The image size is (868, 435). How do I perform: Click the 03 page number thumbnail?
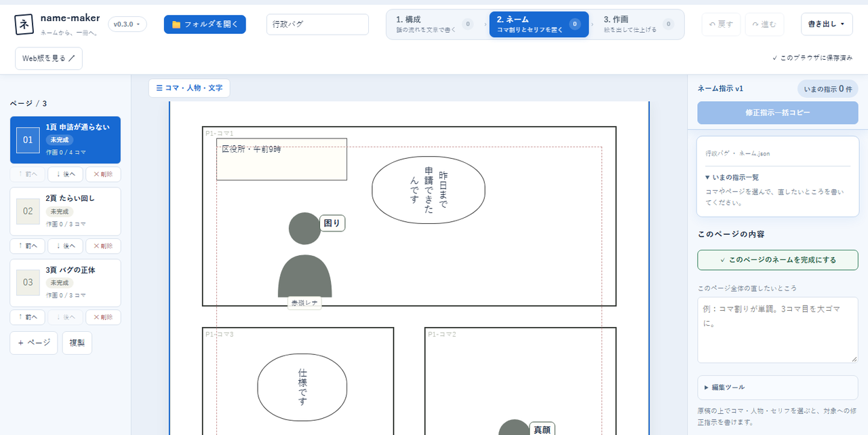pyautogui.click(x=28, y=282)
